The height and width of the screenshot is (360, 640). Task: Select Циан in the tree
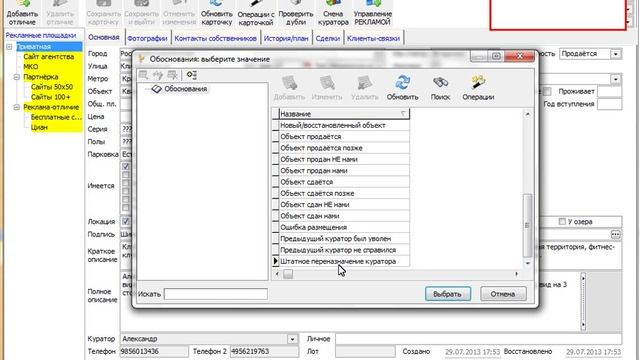[x=39, y=127]
